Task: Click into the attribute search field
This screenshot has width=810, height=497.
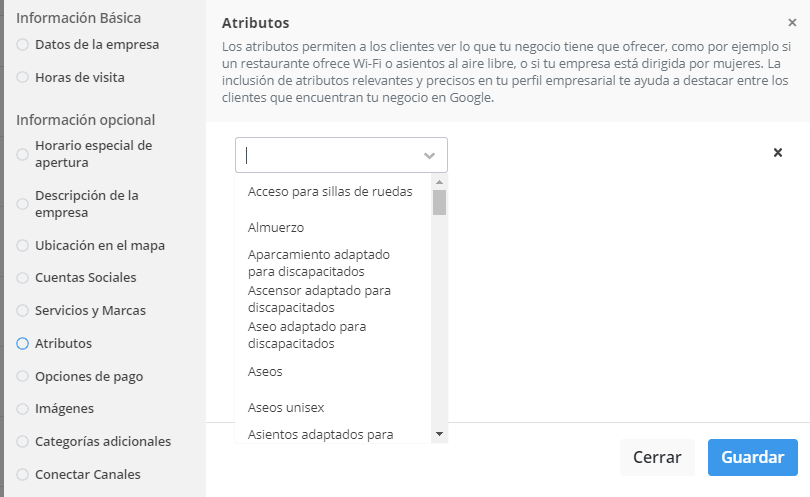Action: point(330,156)
